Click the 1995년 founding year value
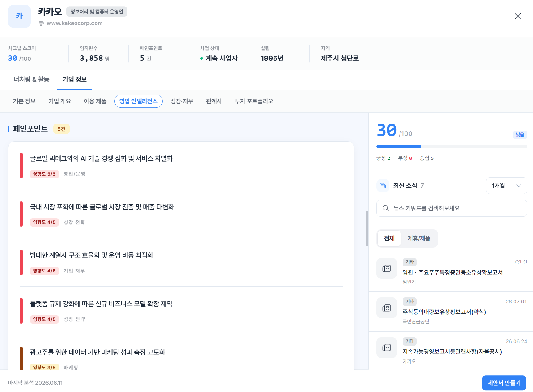This screenshot has height=392, width=533. 272,58
